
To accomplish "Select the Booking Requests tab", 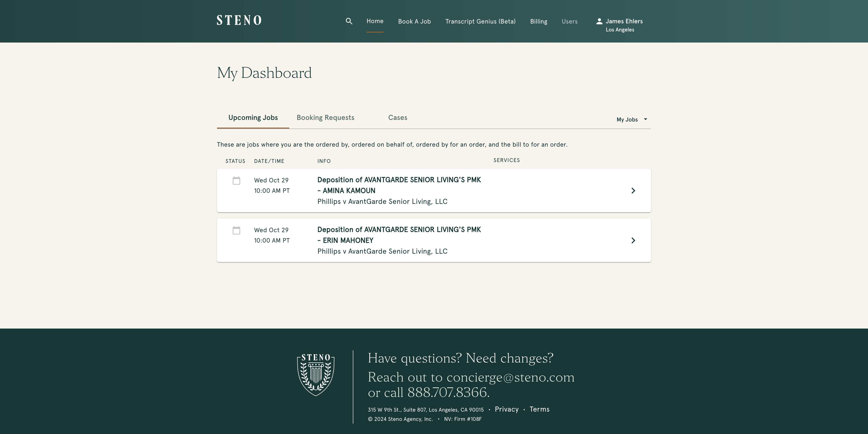I will [x=325, y=117].
